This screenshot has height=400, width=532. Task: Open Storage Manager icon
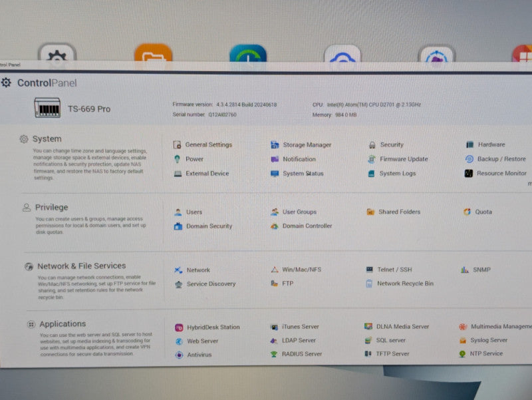coord(275,145)
